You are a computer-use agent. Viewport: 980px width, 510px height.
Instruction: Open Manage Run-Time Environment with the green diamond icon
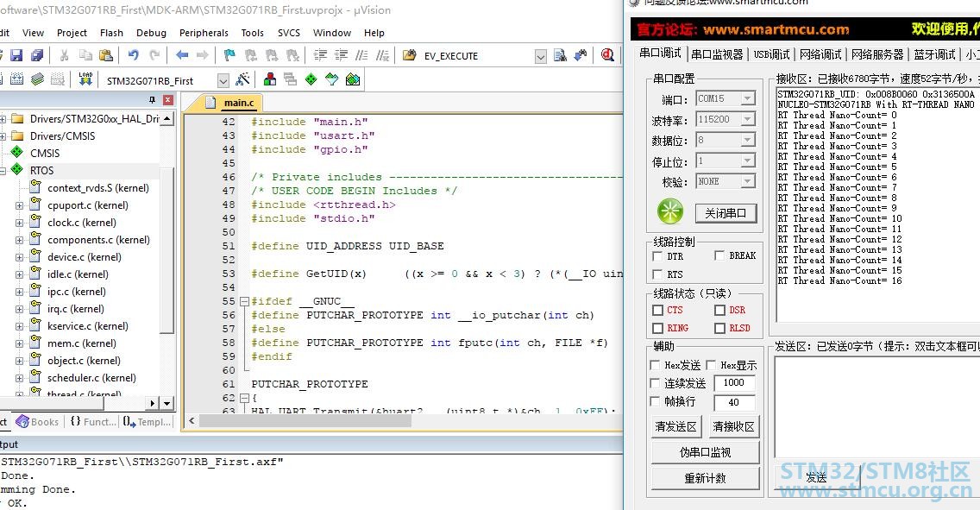[311, 79]
